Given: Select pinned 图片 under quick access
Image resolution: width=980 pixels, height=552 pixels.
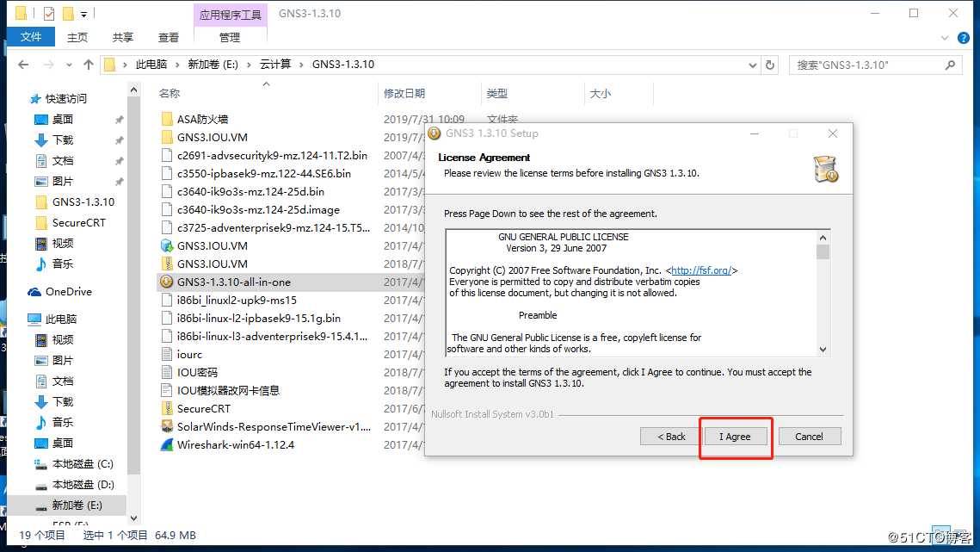Looking at the screenshot, I should [x=63, y=181].
